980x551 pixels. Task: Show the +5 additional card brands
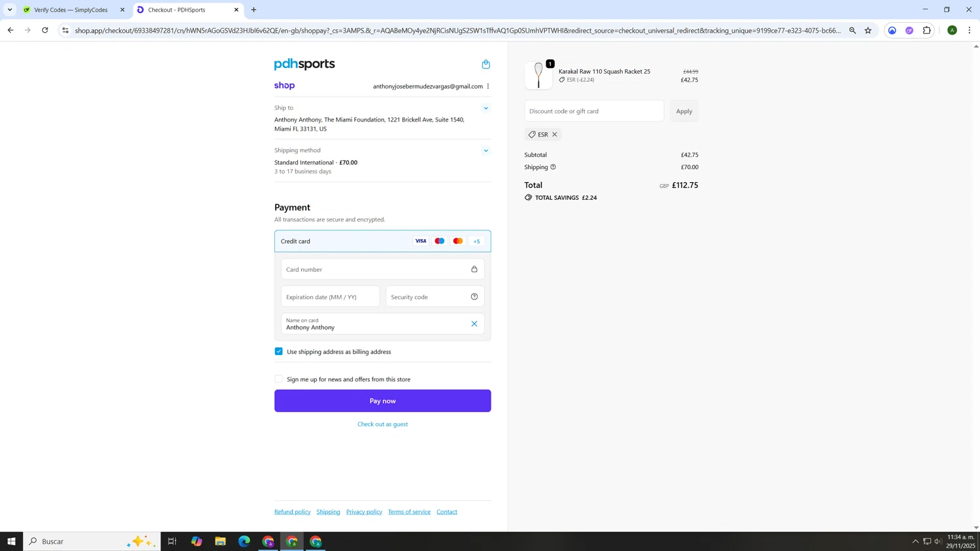[x=477, y=241]
